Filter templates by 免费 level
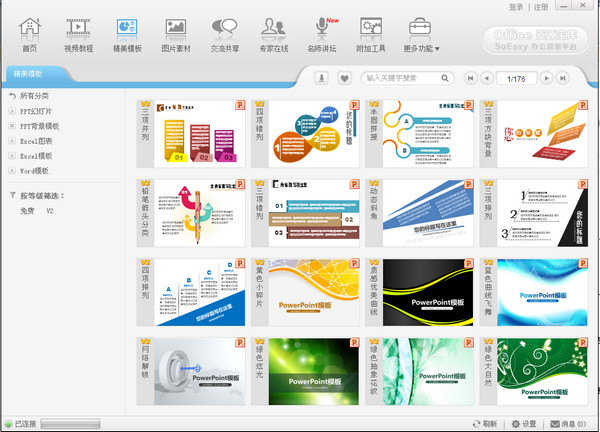Viewport: 600px width, 432px height. click(27, 211)
